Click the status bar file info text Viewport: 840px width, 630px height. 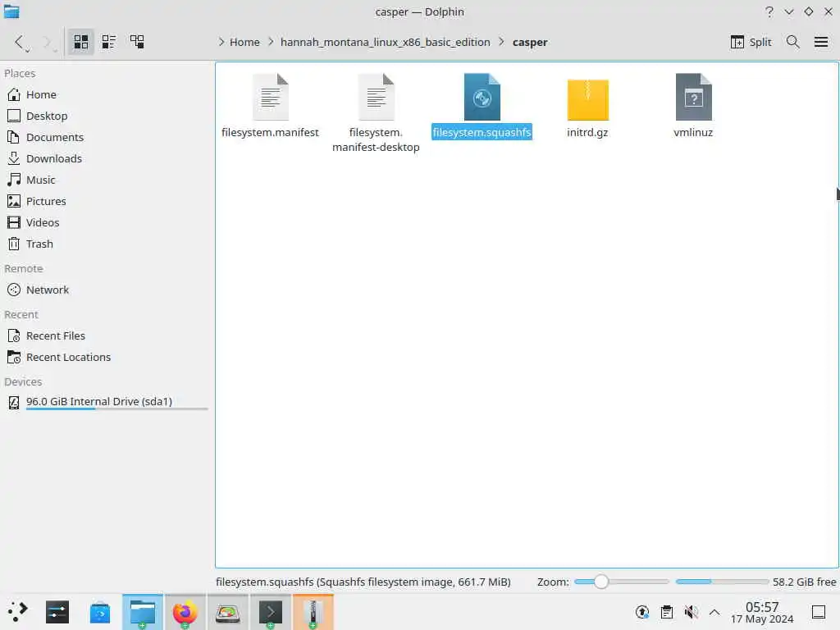pyautogui.click(x=363, y=582)
